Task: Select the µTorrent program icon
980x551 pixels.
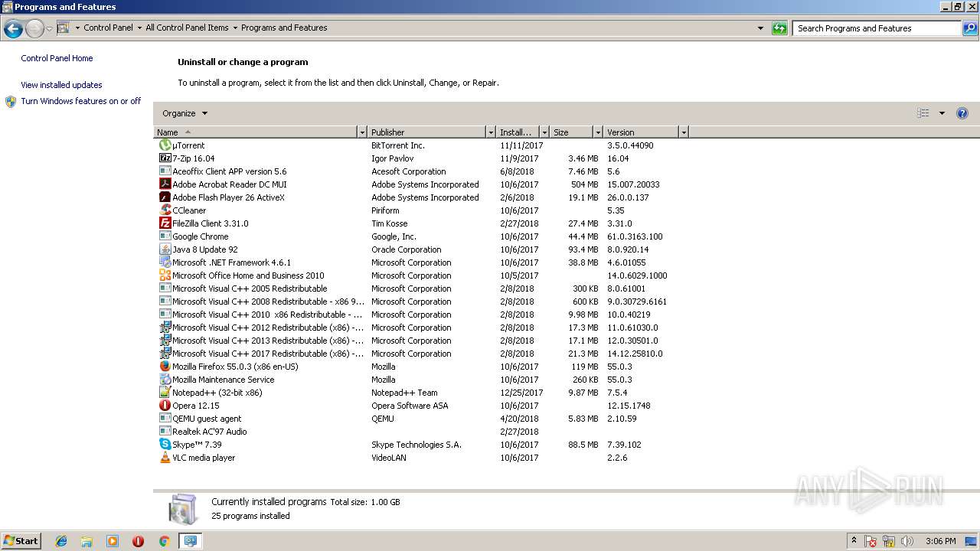Action: tap(165, 145)
